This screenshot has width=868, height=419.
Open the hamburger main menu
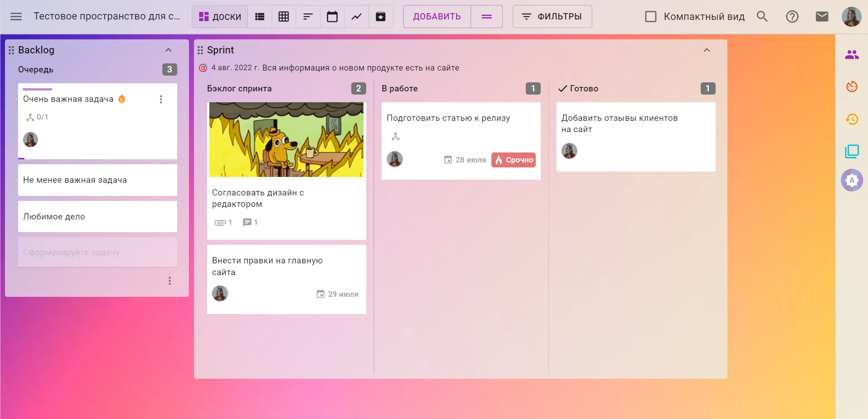click(x=16, y=17)
